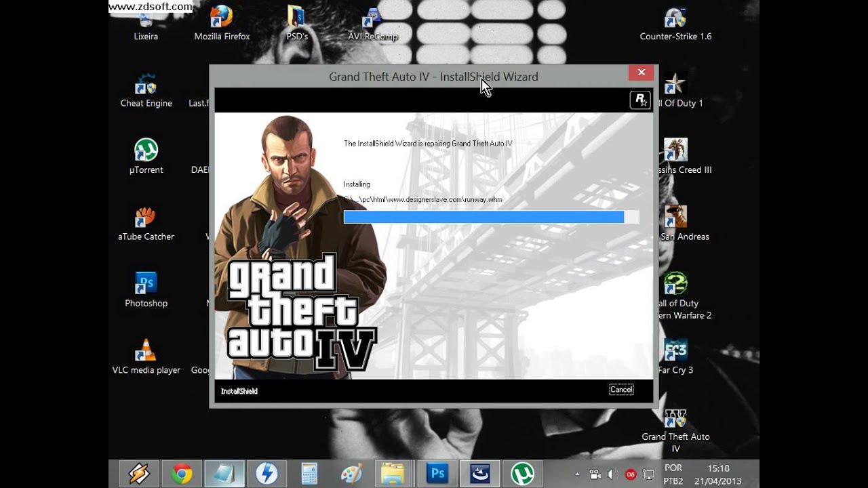Image resolution: width=868 pixels, height=488 pixels.
Task: Open the POR PTB2 language selector
Action: click(x=673, y=474)
